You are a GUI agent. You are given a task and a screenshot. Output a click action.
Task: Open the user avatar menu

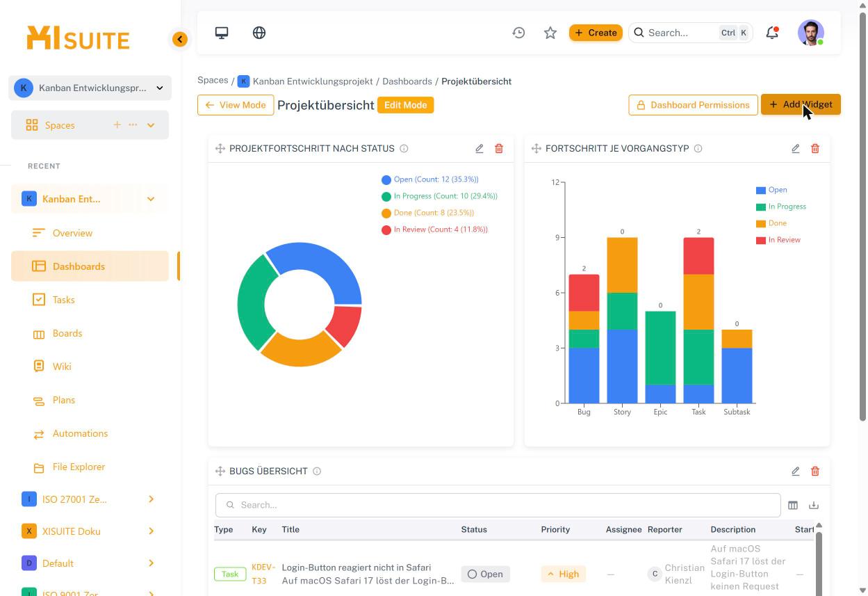coord(811,33)
